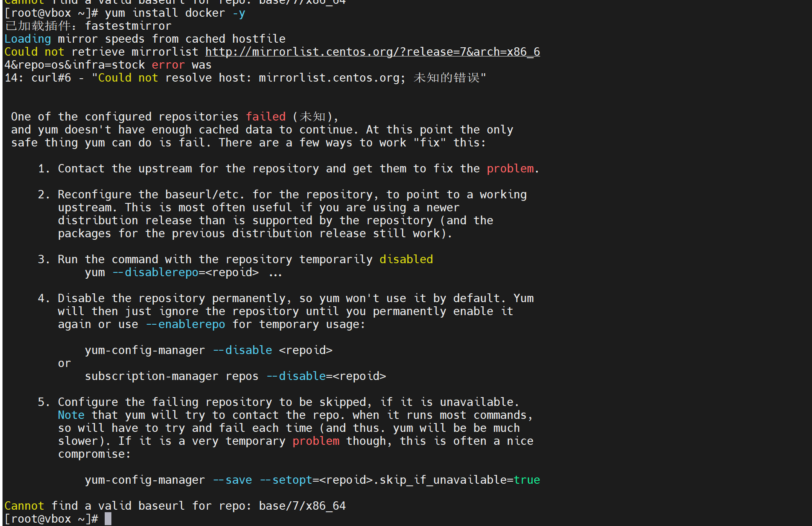This screenshot has width=812, height=526.
Task: Click the '--save' option text
Action: click(232, 480)
